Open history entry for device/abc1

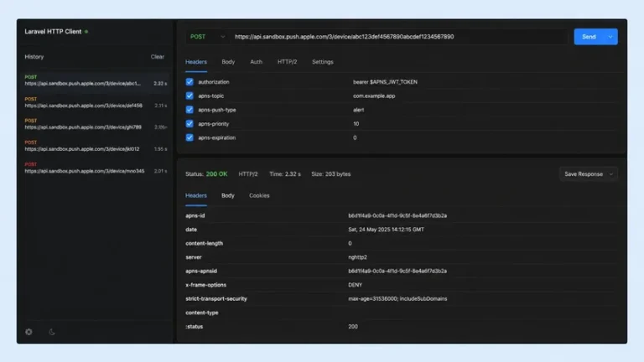click(96, 80)
